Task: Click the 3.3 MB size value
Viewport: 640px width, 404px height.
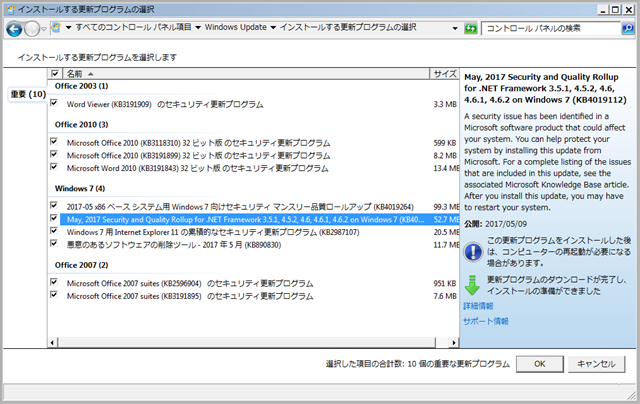Action: pyautogui.click(x=445, y=104)
